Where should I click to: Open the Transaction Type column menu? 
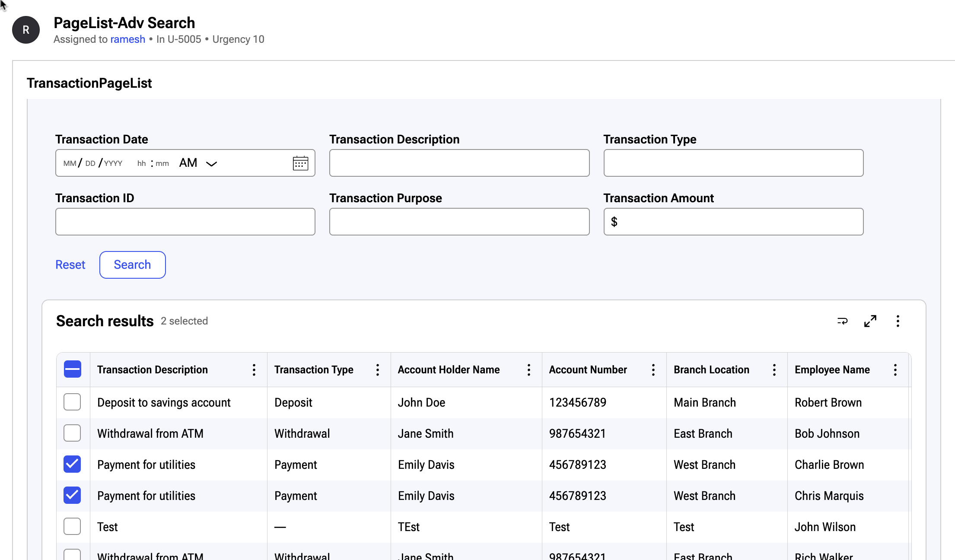[378, 370]
